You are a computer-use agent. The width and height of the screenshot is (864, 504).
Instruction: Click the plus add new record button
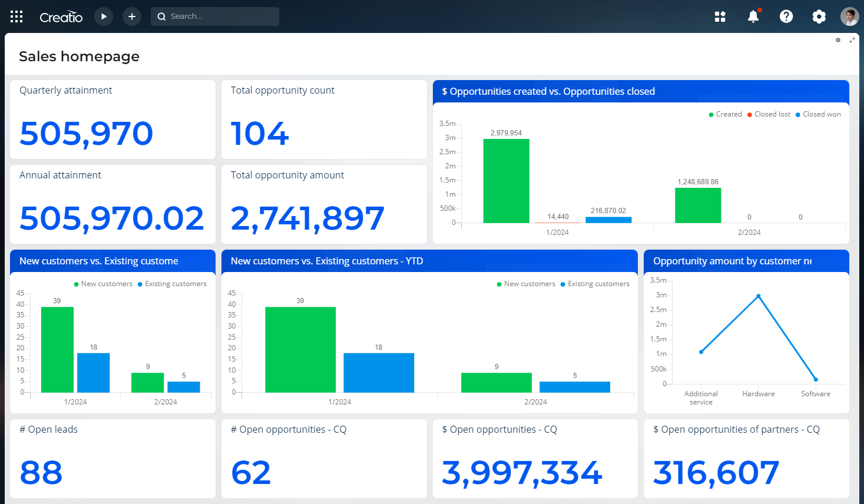pos(132,16)
